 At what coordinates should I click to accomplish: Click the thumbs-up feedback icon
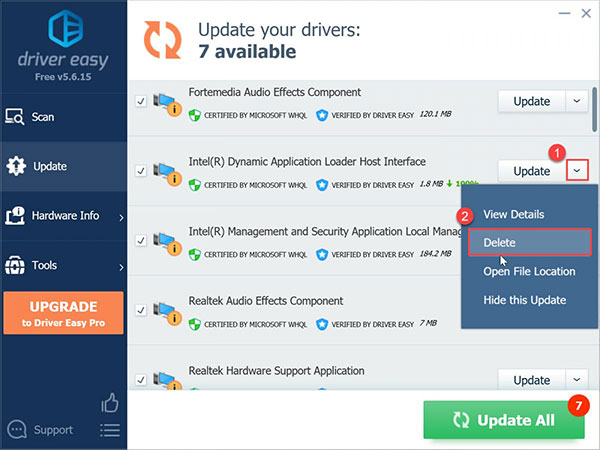point(110,403)
